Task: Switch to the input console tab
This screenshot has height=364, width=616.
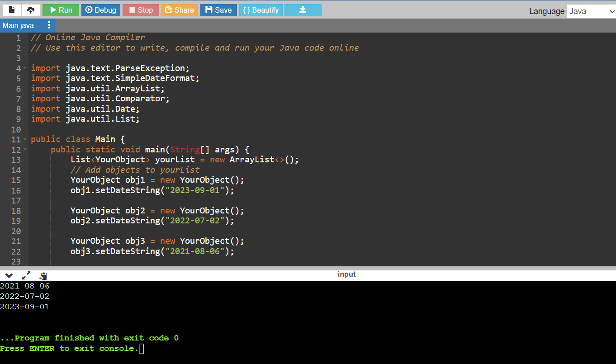Action: tap(346, 274)
